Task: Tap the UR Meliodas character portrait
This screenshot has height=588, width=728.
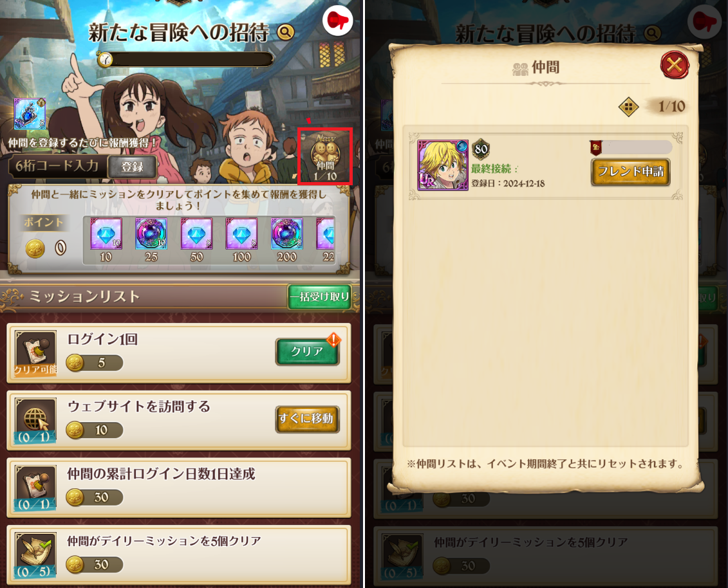Action: coord(442,165)
